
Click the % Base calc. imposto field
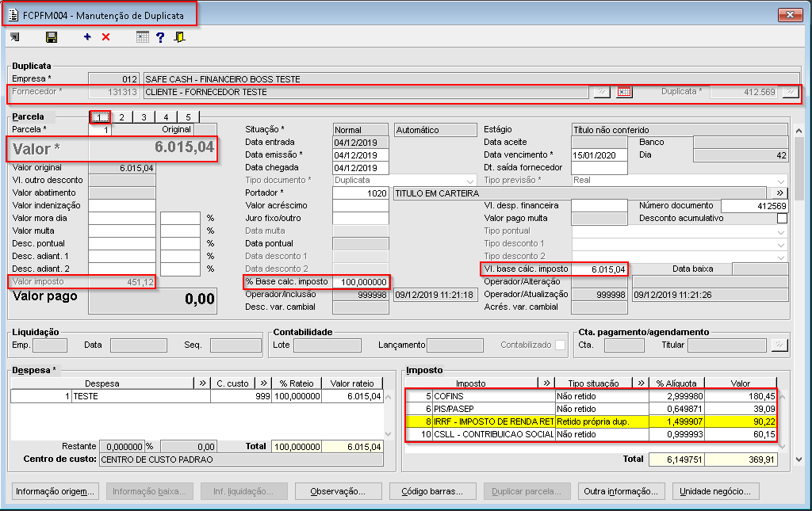point(361,282)
